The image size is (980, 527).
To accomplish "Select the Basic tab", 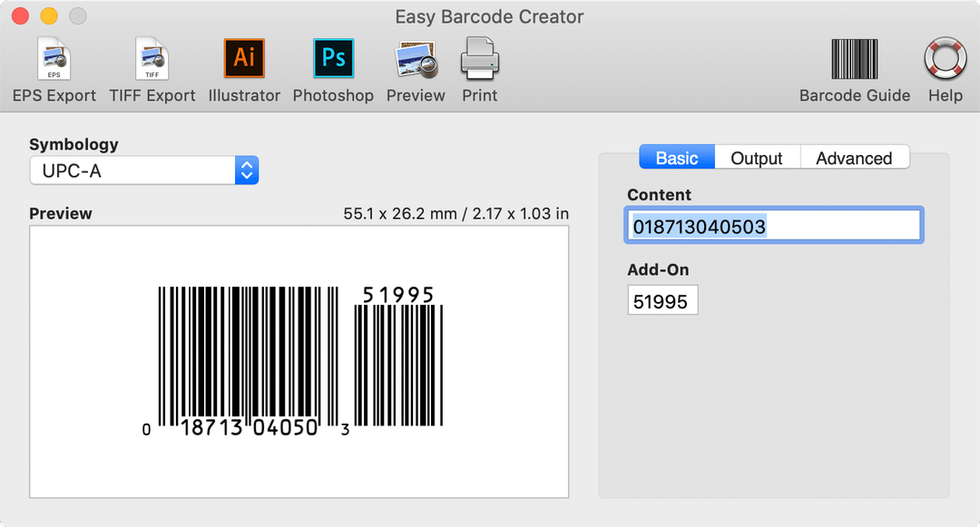I will click(676, 157).
